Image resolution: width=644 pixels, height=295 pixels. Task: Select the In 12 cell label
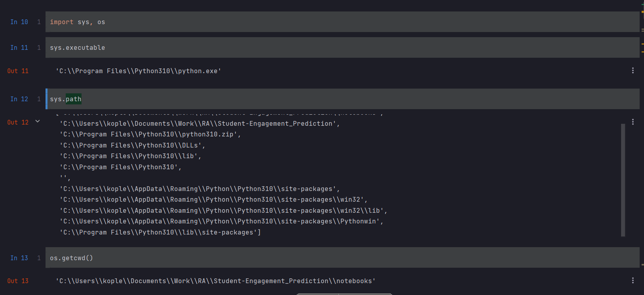19,99
